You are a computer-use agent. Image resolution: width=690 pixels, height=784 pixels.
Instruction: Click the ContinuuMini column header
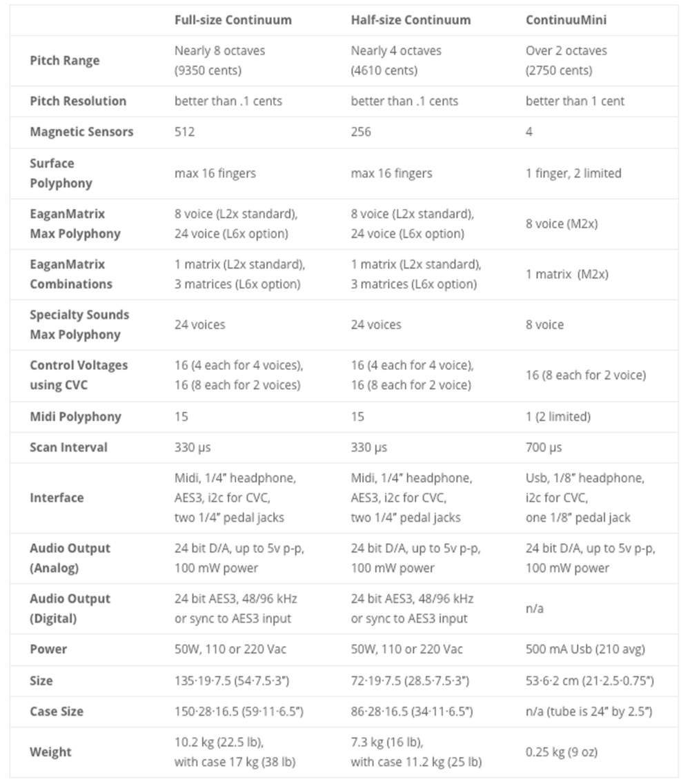point(566,20)
